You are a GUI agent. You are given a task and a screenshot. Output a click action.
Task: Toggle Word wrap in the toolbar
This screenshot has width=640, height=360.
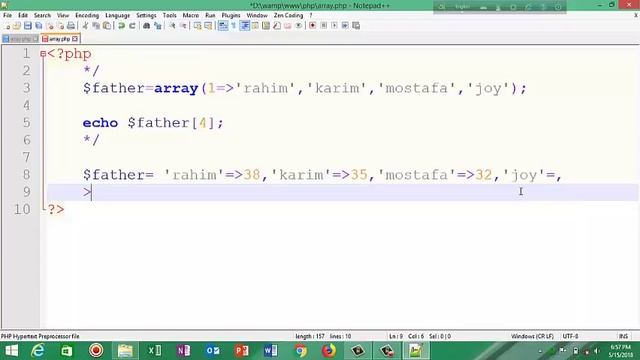[222, 26]
